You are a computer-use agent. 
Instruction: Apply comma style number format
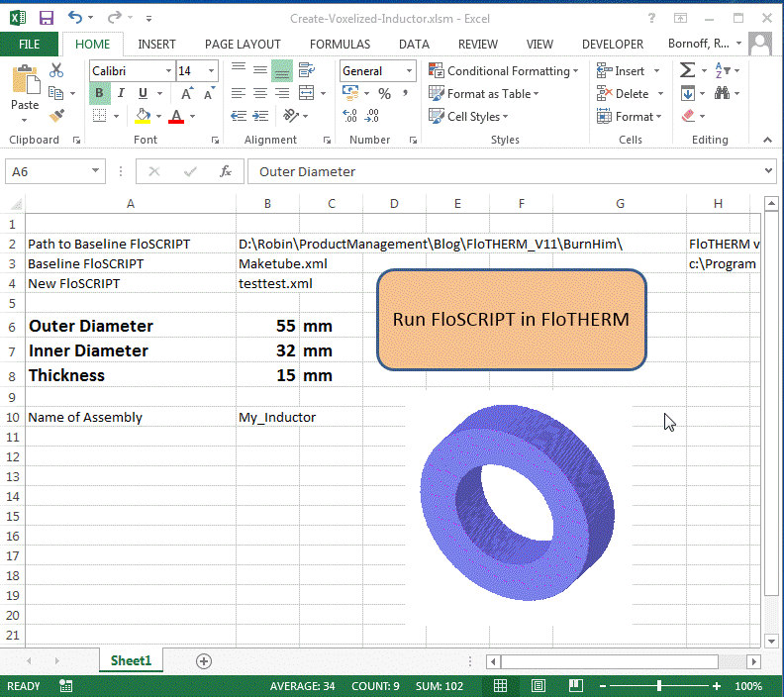click(405, 93)
